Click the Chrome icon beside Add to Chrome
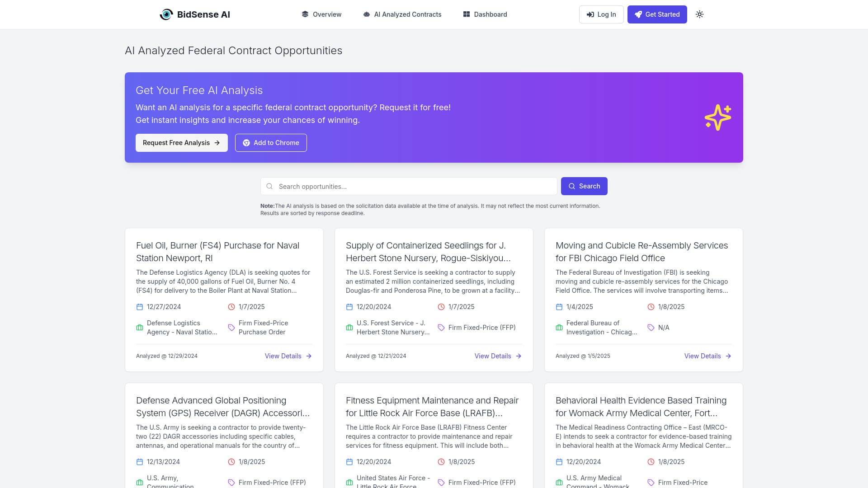 pos(246,143)
